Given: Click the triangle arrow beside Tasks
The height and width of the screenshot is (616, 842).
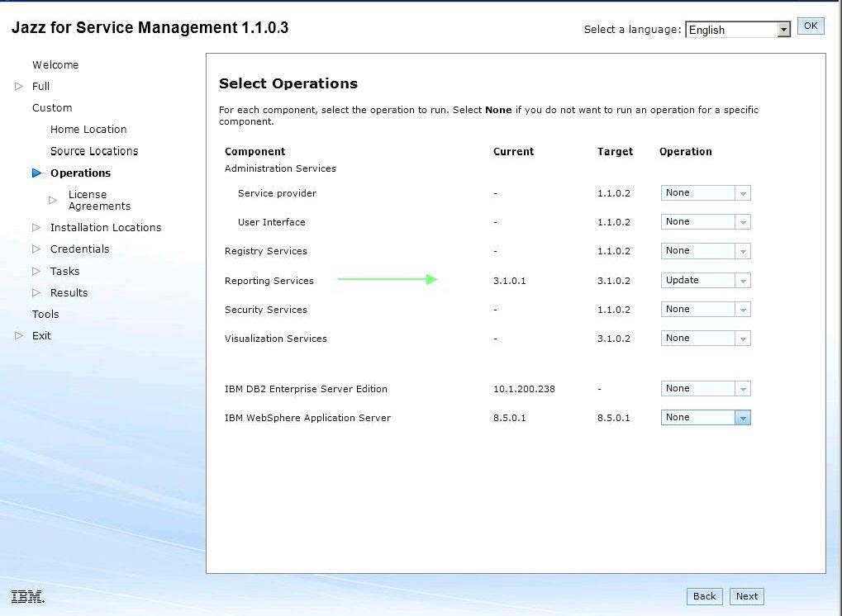Looking at the screenshot, I should 36,271.
